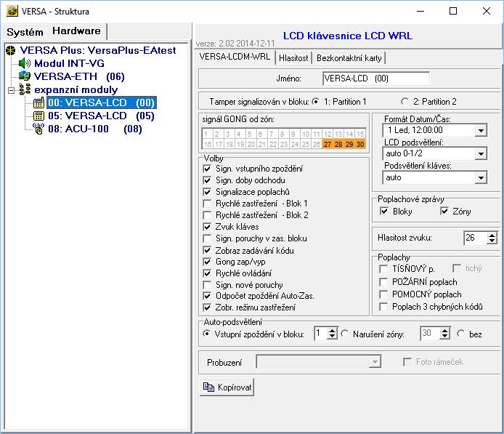Select tamper radio 1: Partition 1
The width and height of the screenshot is (504, 434).
tap(316, 102)
